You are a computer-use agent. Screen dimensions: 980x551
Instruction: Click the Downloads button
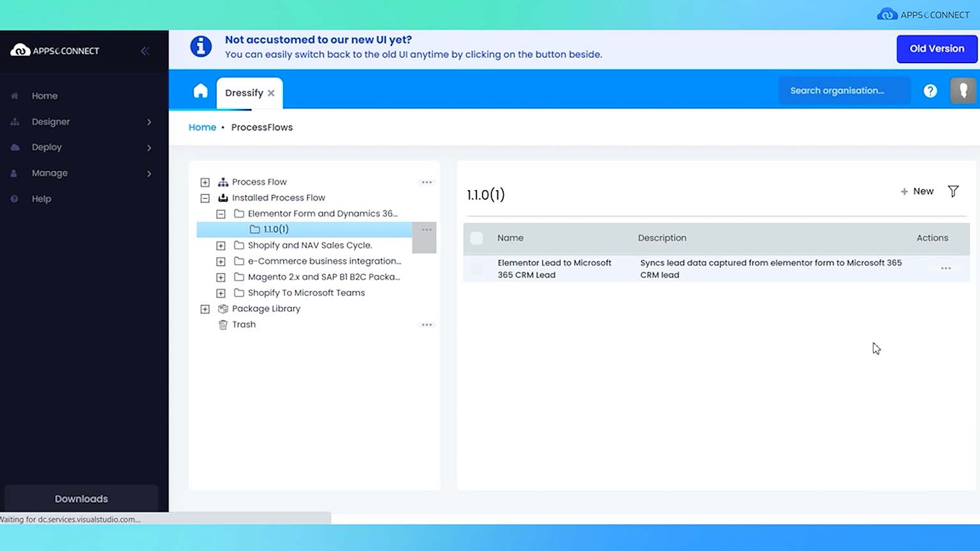[x=81, y=499]
